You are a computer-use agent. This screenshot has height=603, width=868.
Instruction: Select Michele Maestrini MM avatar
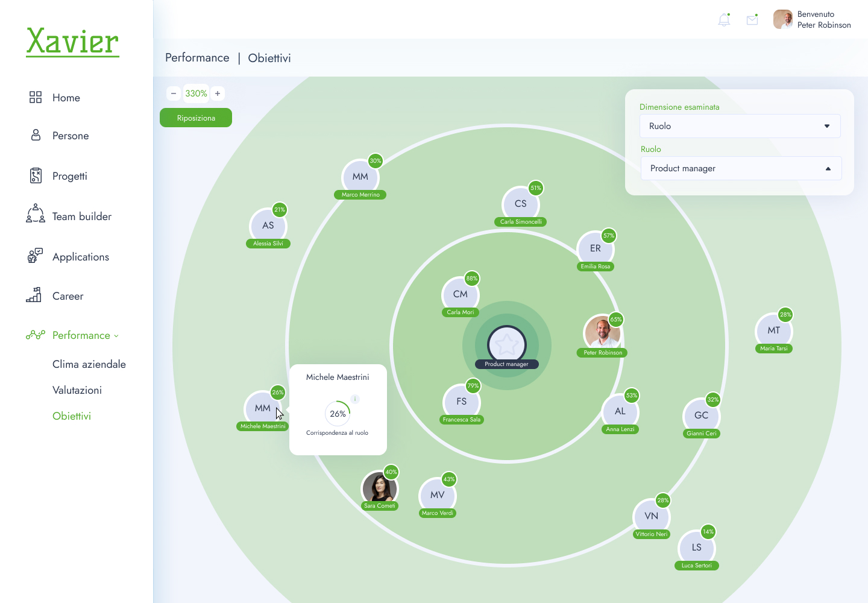tap(263, 408)
